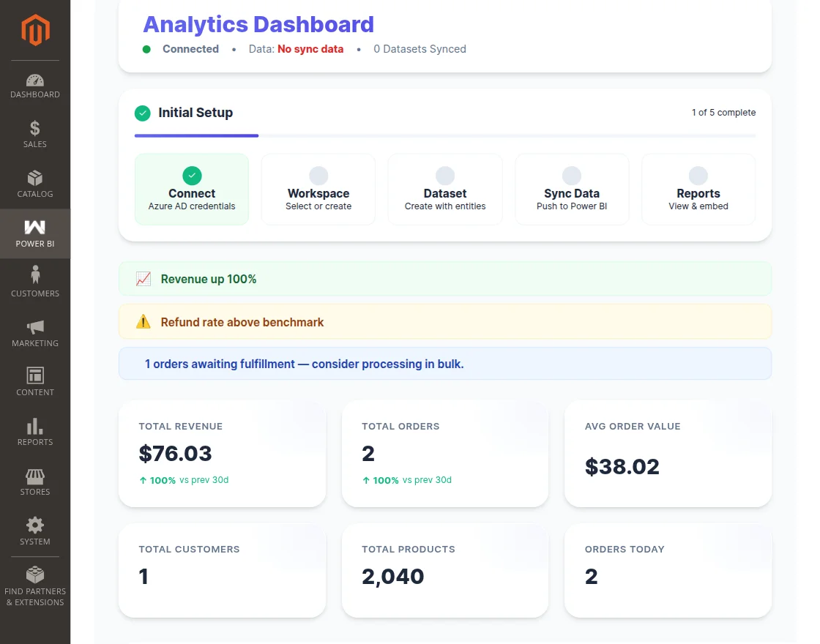Open the Dashboard sidebar icon
820x644 pixels.
pyautogui.click(x=35, y=80)
